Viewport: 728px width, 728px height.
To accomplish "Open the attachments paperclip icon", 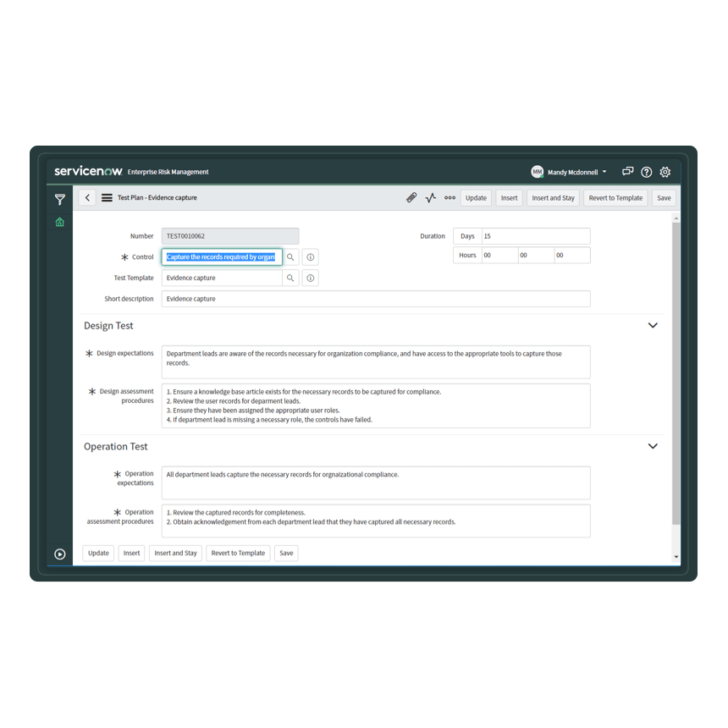I will pos(411,197).
